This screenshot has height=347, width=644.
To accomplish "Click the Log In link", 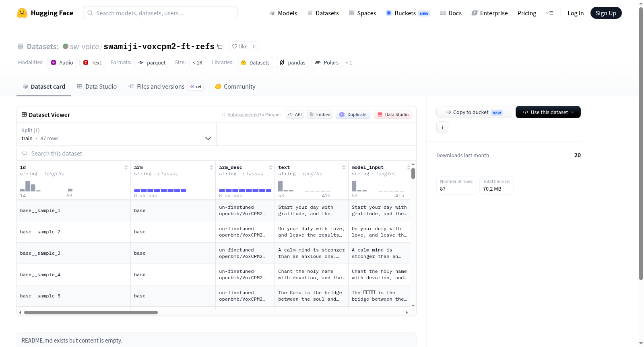I will point(576,13).
